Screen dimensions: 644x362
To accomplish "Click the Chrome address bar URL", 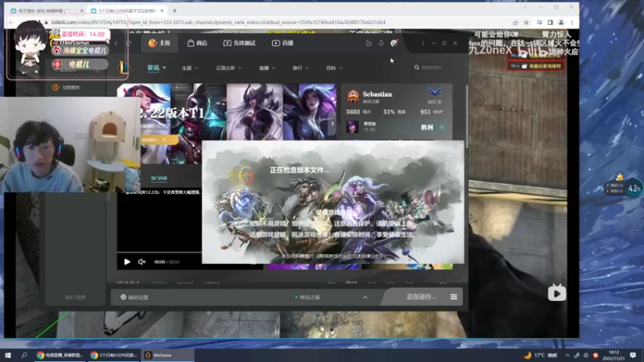I will 218,23.
